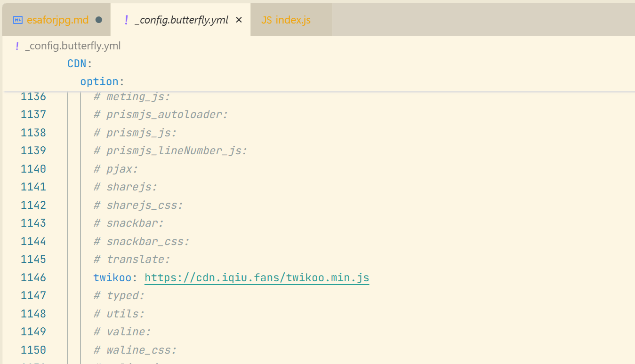Click the twikoo key on line 1146

[112, 277]
